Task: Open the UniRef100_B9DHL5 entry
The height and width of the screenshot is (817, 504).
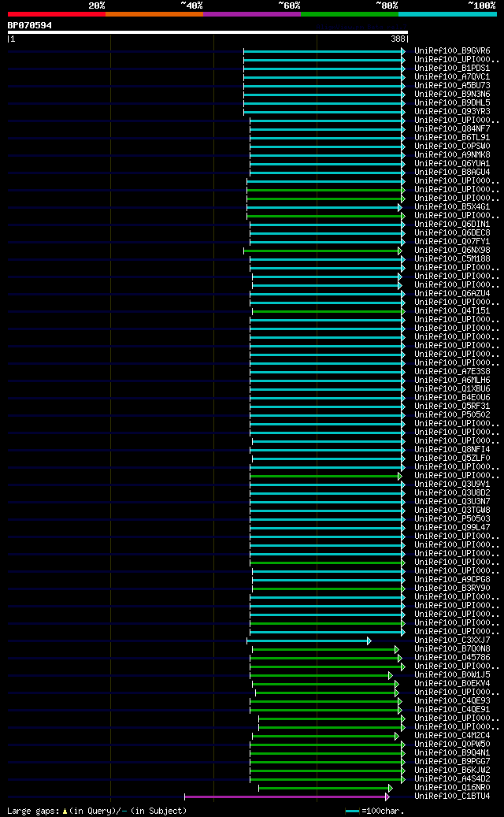Action: [x=452, y=103]
